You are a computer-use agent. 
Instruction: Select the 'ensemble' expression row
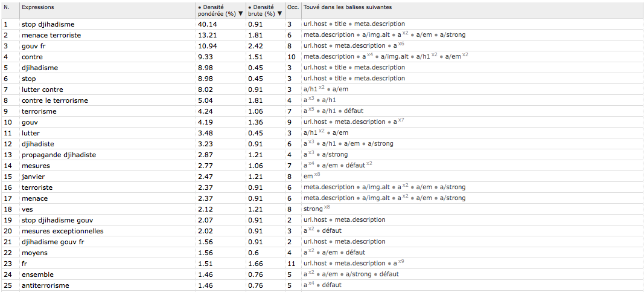tap(322, 274)
